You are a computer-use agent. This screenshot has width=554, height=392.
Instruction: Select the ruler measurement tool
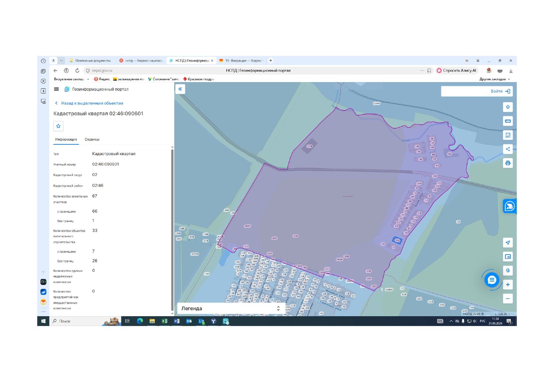coord(508,121)
